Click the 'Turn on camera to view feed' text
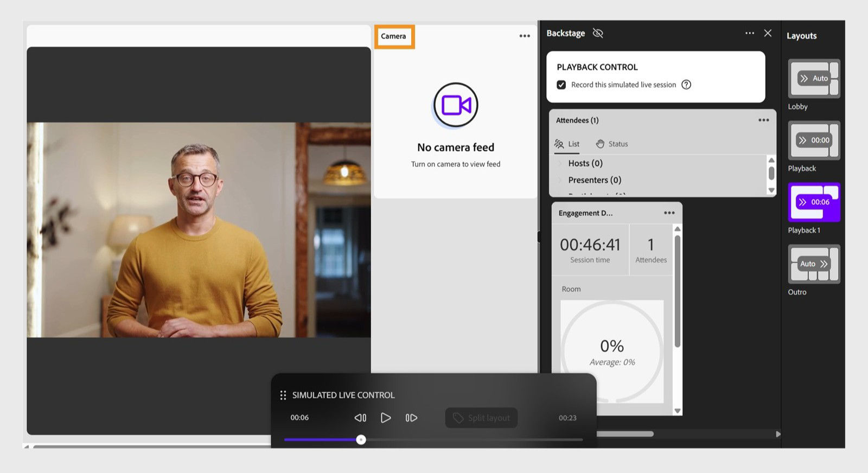This screenshot has height=473, width=868. point(456,164)
